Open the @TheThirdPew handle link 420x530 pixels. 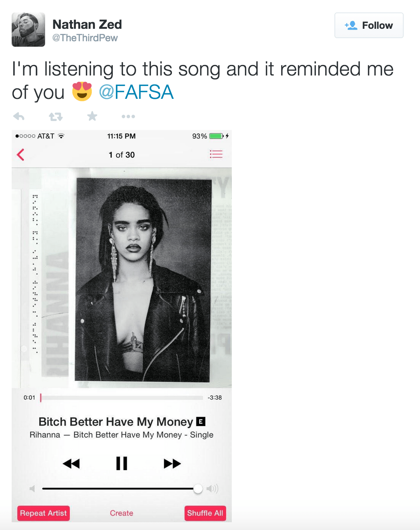[85, 38]
